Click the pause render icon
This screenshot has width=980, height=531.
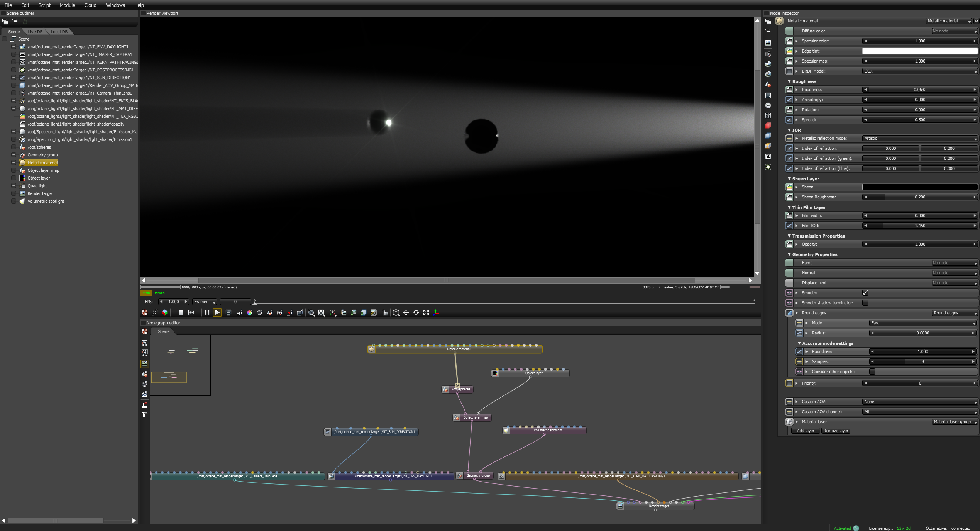coord(207,312)
